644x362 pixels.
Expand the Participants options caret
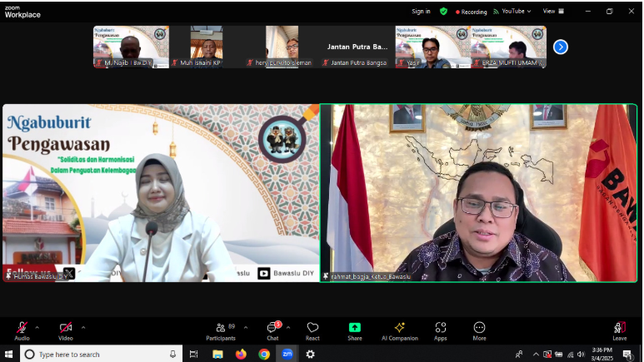pos(246,328)
